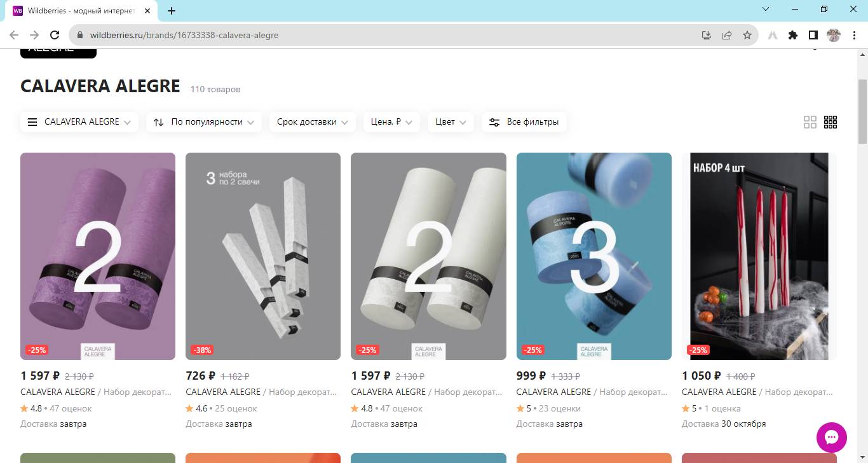This screenshot has height=463, width=868.
Task: Switch to large grid view
Action: click(810, 122)
